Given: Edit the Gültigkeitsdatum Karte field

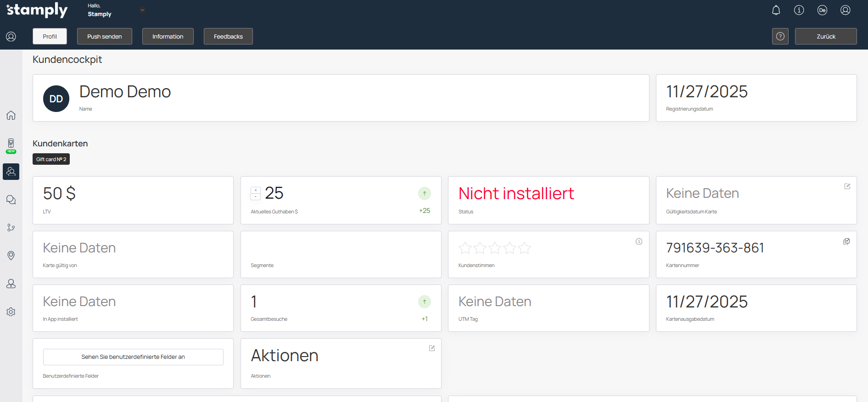Looking at the screenshot, I should (x=847, y=186).
